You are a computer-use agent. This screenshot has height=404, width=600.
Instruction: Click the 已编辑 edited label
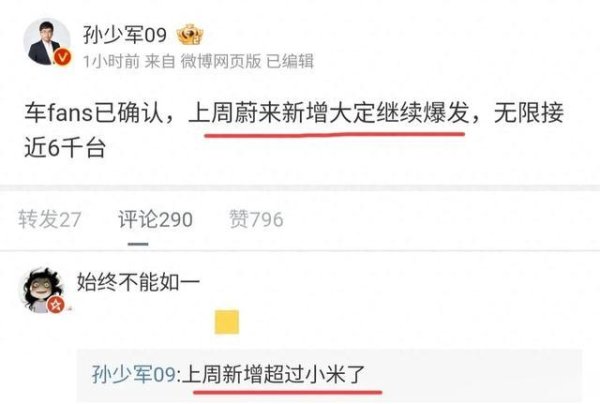(x=290, y=61)
